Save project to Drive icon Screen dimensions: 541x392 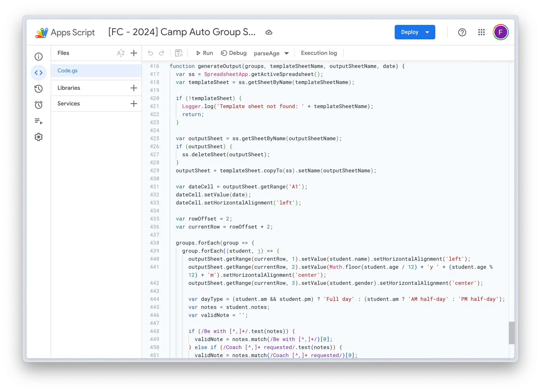(x=179, y=53)
